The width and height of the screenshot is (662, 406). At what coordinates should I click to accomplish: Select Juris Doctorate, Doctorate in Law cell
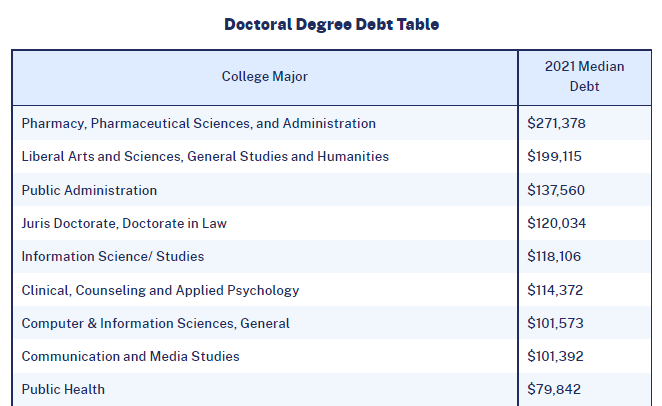(124, 223)
